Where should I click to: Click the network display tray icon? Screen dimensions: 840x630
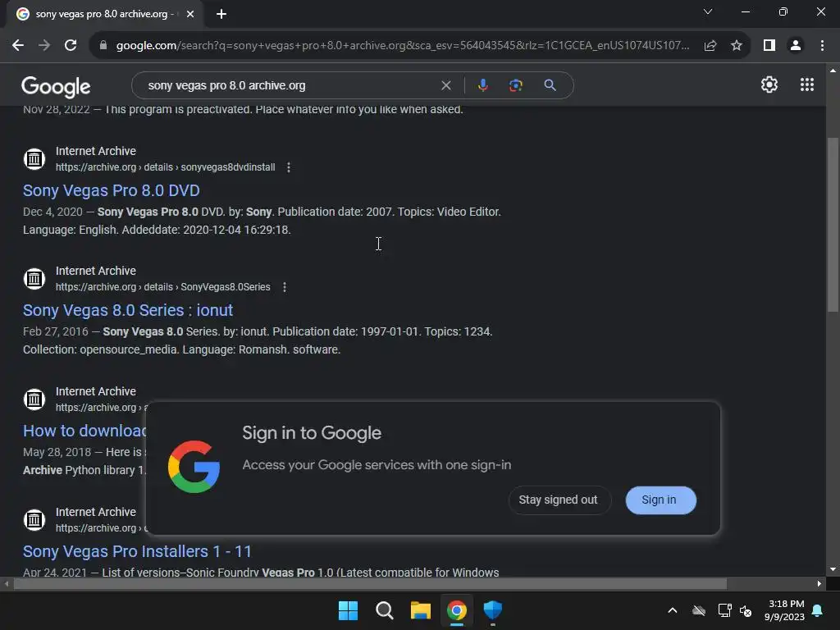point(724,610)
